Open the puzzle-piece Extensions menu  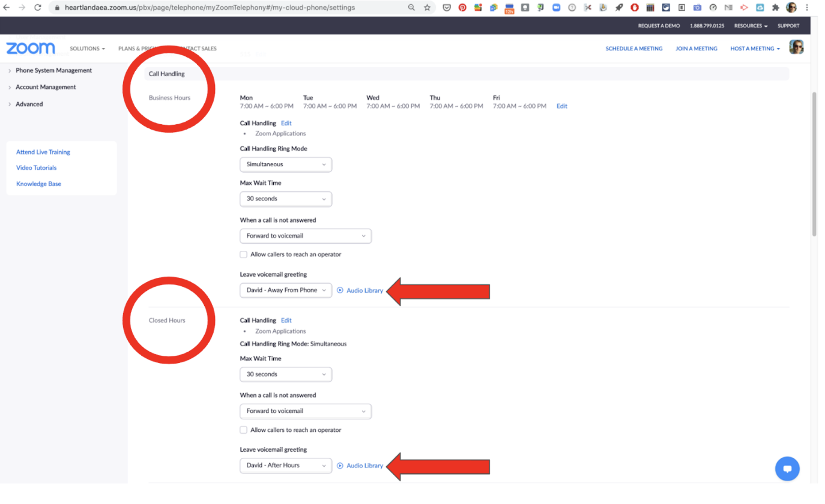(x=775, y=8)
